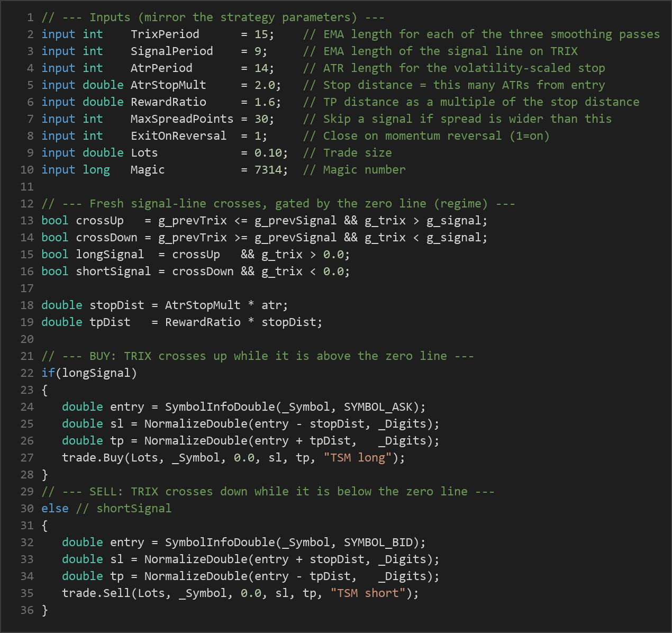Click SYMBOL_ASK in the buy block
672x633 pixels.
[378, 407]
